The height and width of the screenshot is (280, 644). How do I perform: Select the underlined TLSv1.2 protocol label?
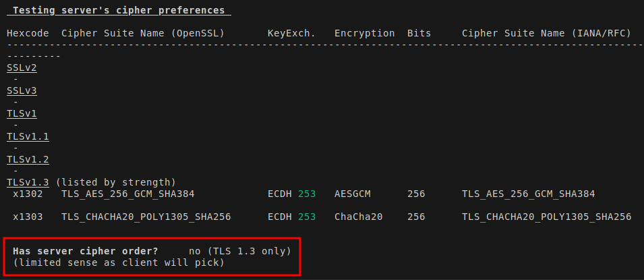click(28, 159)
